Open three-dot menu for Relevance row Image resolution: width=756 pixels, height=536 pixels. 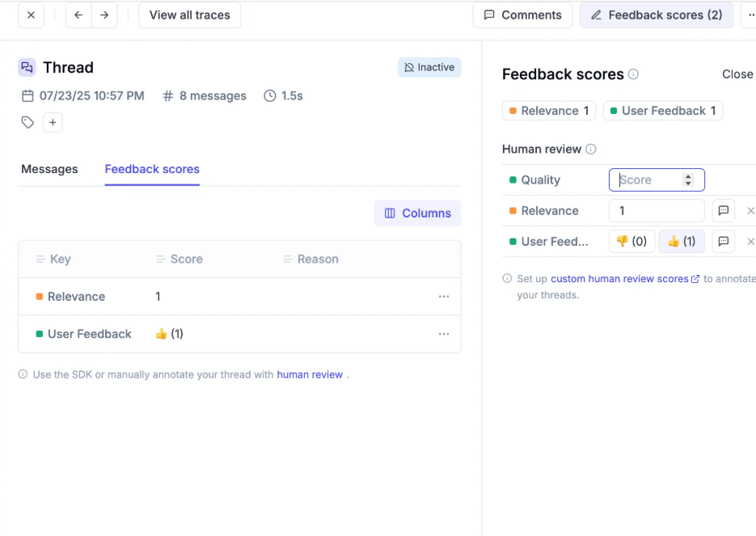(444, 297)
